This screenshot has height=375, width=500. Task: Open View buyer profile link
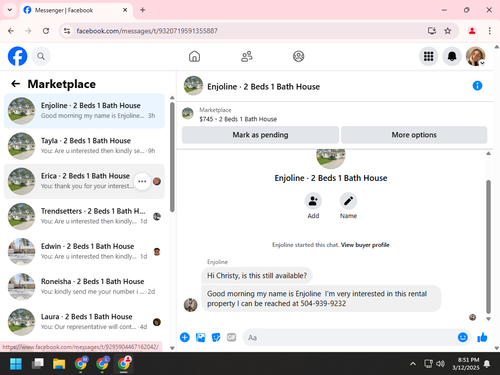[x=365, y=245]
